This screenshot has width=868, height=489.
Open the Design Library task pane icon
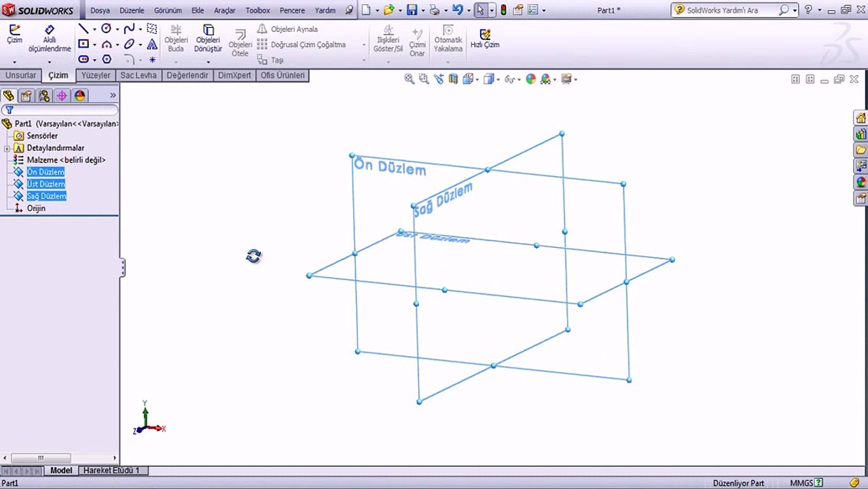[861, 134]
